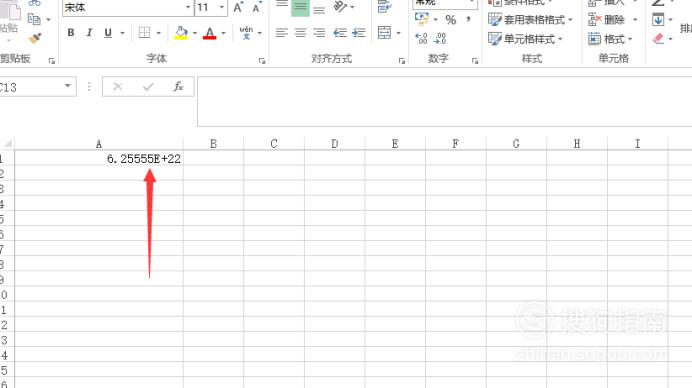Apply red font color

[x=210, y=33]
